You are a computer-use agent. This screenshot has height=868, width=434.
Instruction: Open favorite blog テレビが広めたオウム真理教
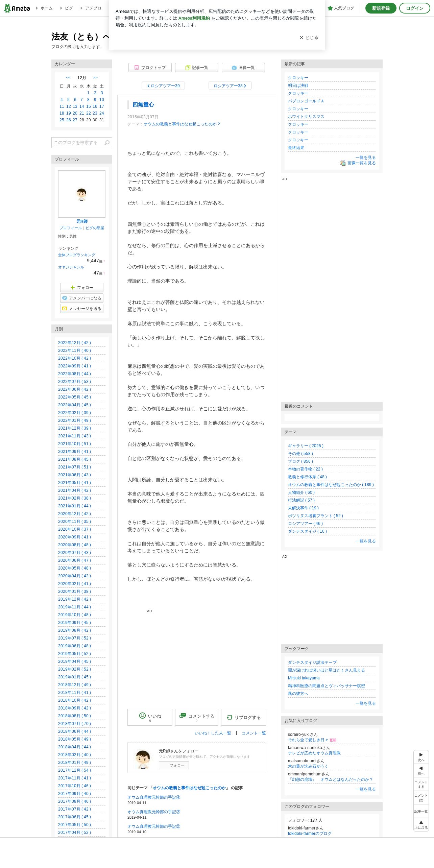314,753
